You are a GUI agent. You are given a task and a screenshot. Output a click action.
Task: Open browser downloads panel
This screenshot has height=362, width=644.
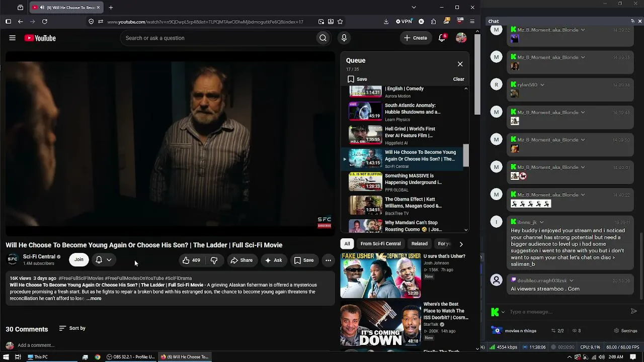386,22
